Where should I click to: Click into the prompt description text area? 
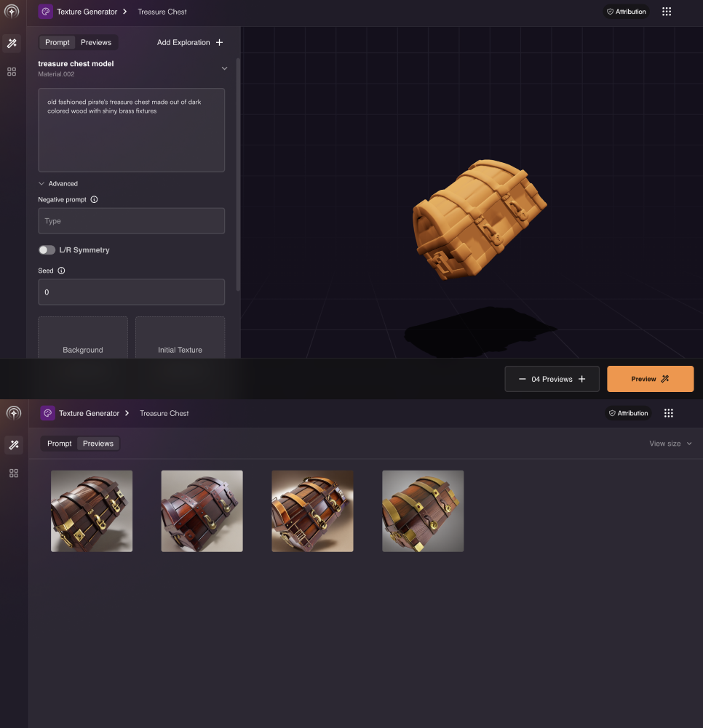(132, 130)
